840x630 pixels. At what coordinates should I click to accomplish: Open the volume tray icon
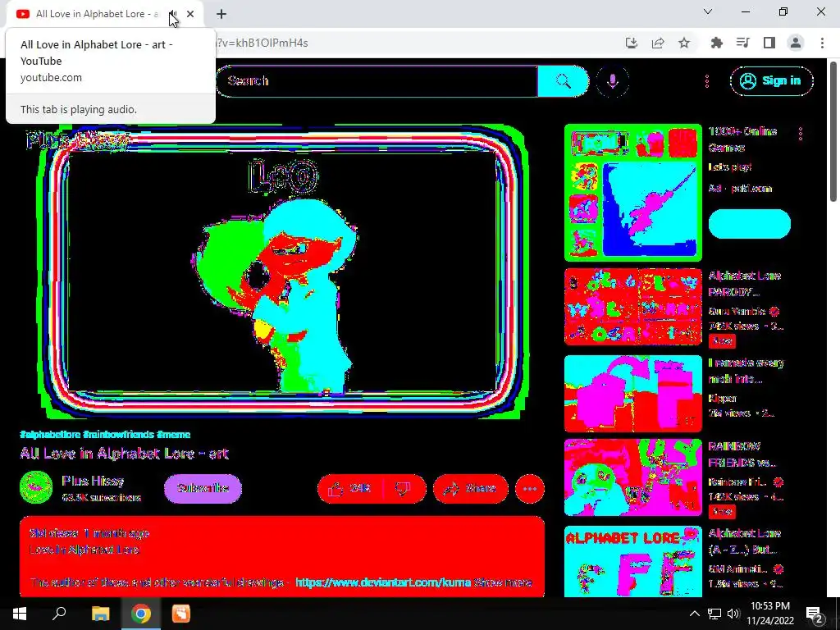click(733, 614)
